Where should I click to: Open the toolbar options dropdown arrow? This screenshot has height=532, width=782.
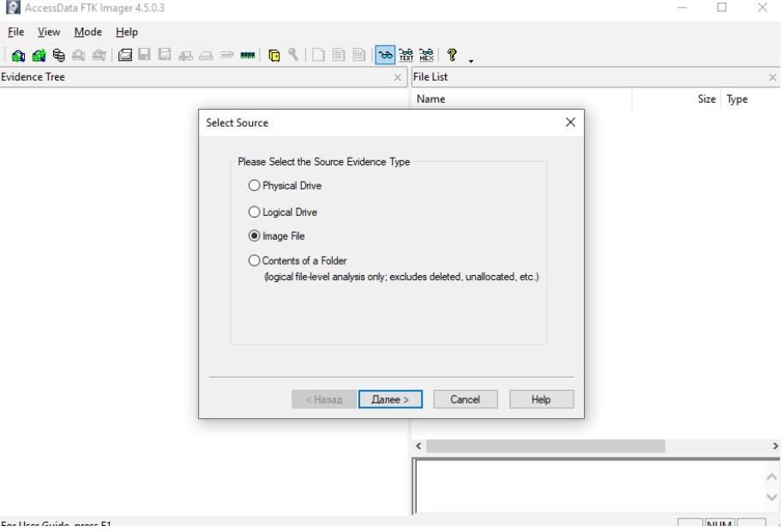tap(471, 61)
